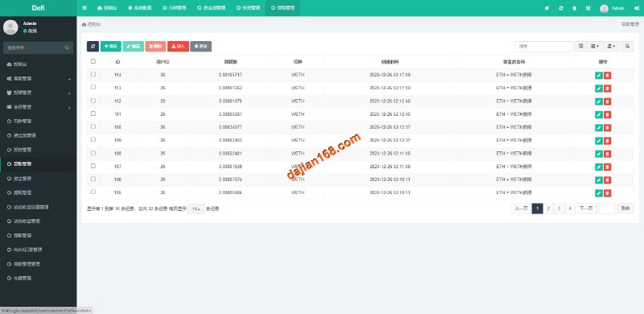
Task: Check the checkbox for row ID 106
Action: point(93,179)
